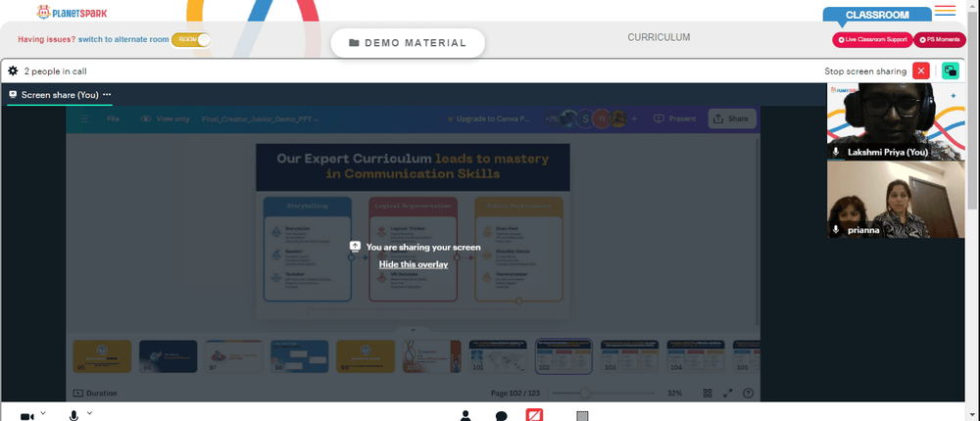Click Canva Duration button
Image resolution: width=980 pixels, height=421 pixels.
coord(96,393)
